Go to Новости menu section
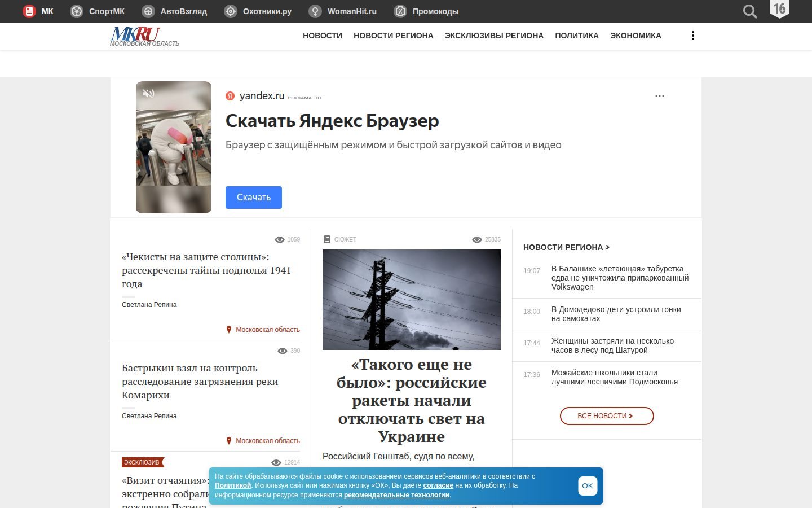Image resolution: width=812 pixels, height=508 pixels. [323, 36]
